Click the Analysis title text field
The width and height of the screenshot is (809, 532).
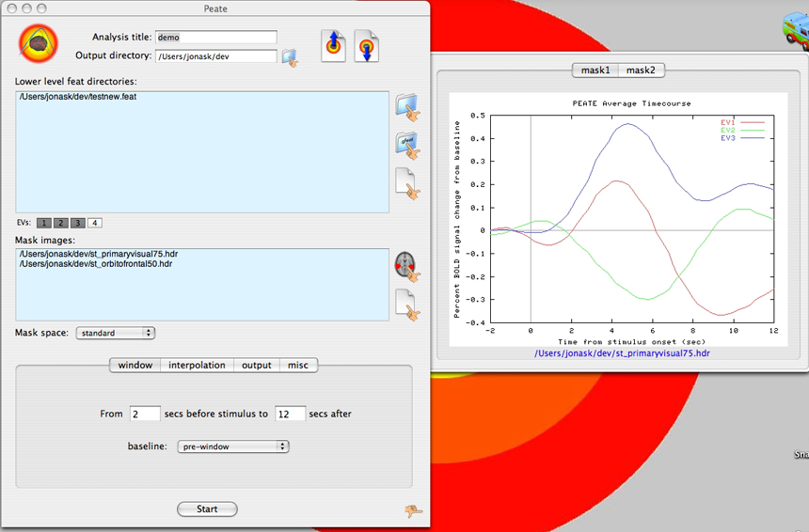pyautogui.click(x=215, y=38)
